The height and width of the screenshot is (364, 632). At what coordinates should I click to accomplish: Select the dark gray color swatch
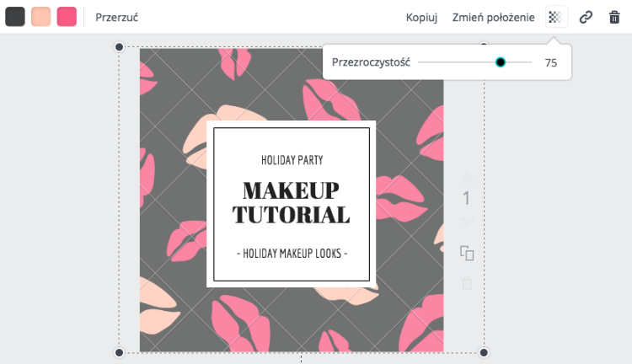coord(15,17)
